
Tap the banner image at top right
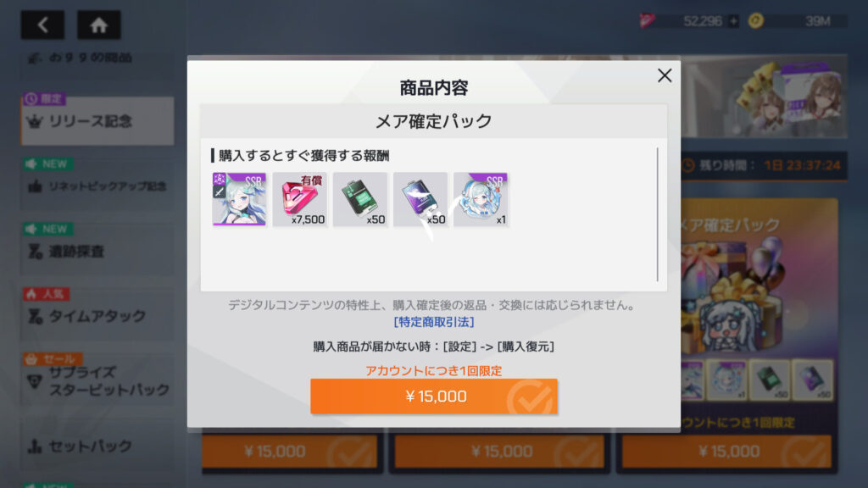click(x=764, y=97)
